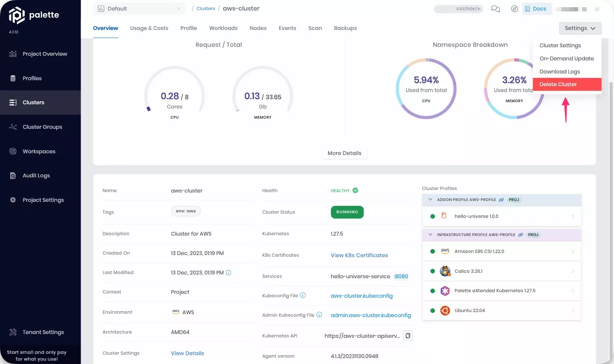Image resolution: width=614 pixels, height=364 pixels.
Task: Click the Ubuntu pack icon
Action: 445,311
